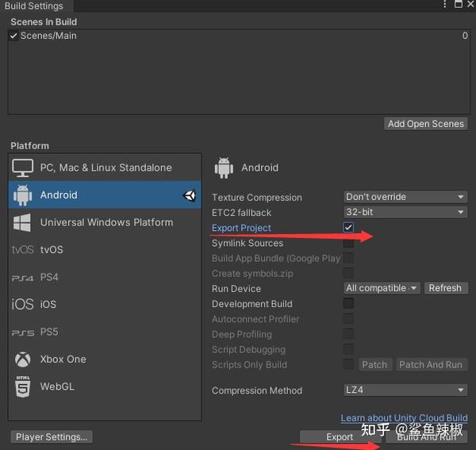Select the PS4 platform icon

click(x=22, y=278)
